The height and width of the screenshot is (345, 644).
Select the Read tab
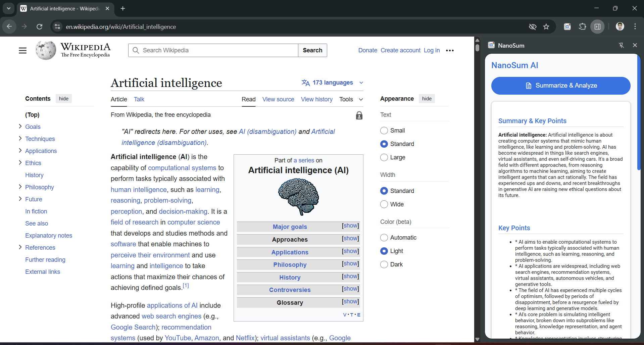point(249,99)
